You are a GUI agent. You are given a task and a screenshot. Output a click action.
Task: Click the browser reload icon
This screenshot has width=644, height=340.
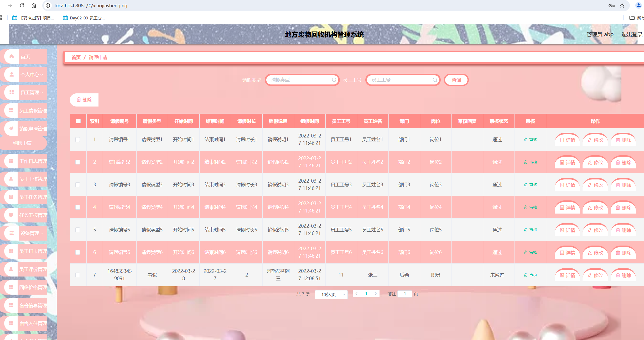22,6
